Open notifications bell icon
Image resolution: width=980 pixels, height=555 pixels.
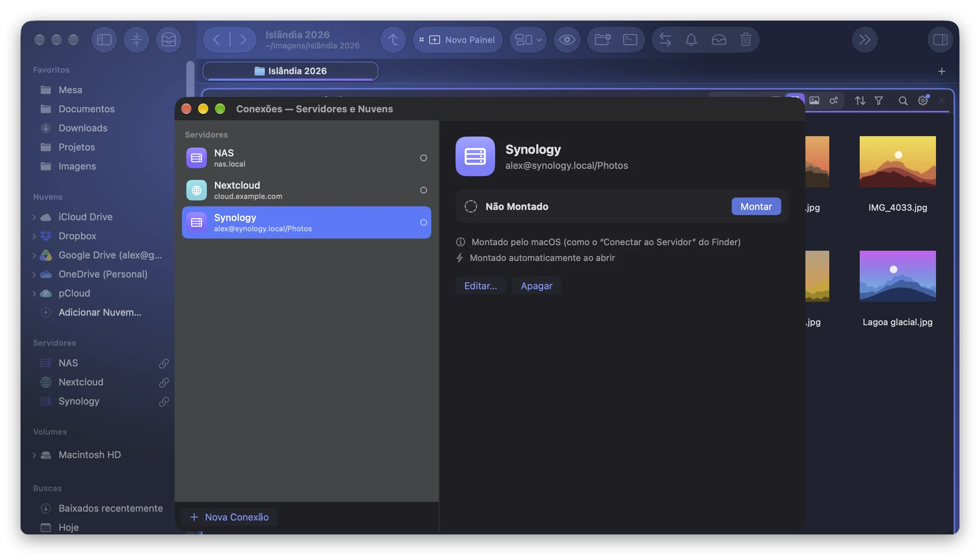pyautogui.click(x=691, y=40)
